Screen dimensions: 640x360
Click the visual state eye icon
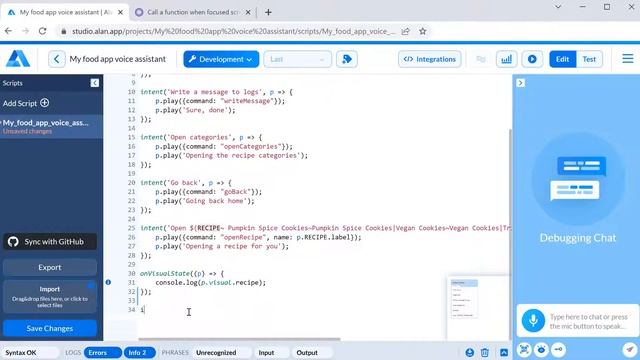(x=541, y=350)
